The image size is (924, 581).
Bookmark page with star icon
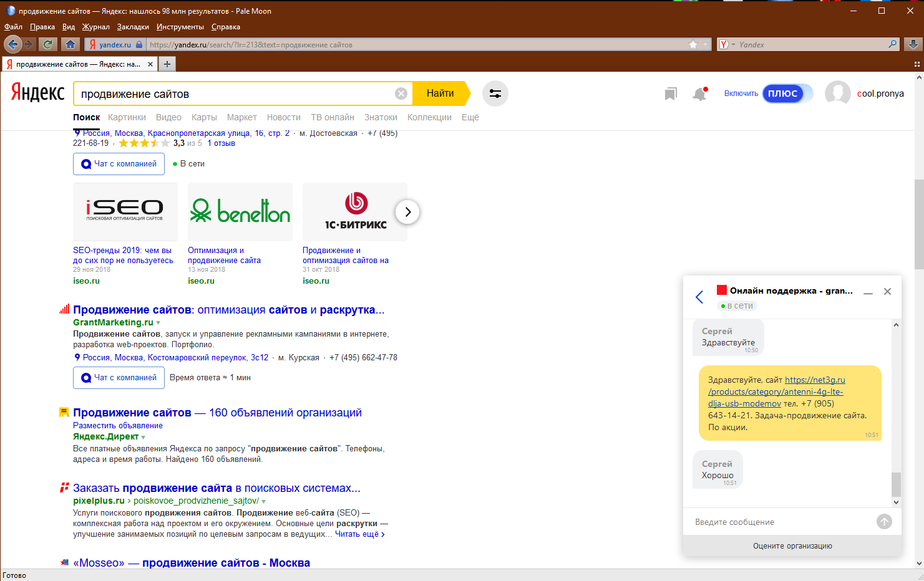tap(693, 44)
